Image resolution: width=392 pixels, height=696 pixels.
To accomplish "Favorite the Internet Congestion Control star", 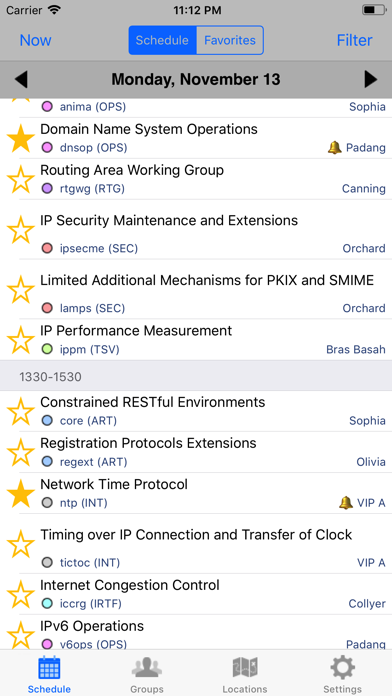I will coord(21,595).
